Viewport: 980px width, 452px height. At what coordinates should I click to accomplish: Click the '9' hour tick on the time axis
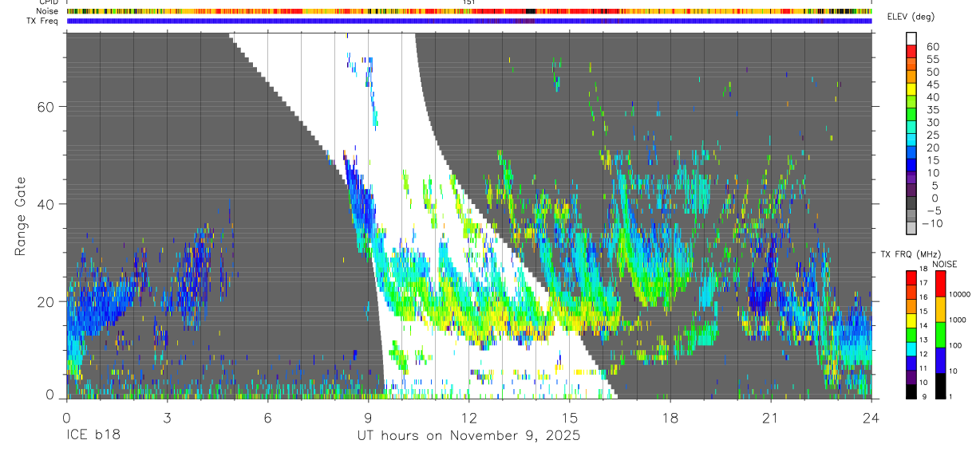click(x=368, y=418)
